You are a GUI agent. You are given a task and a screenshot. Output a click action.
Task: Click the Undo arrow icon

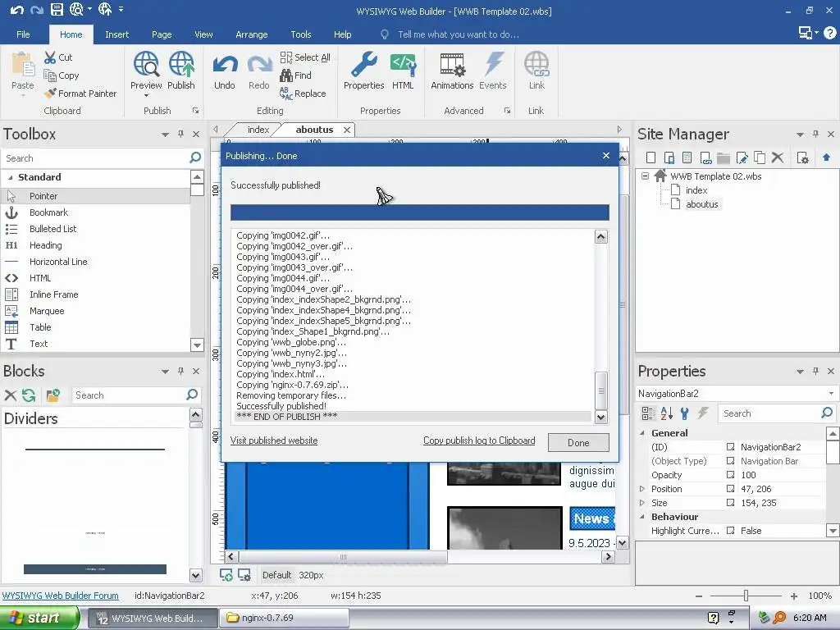pyautogui.click(x=225, y=65)
